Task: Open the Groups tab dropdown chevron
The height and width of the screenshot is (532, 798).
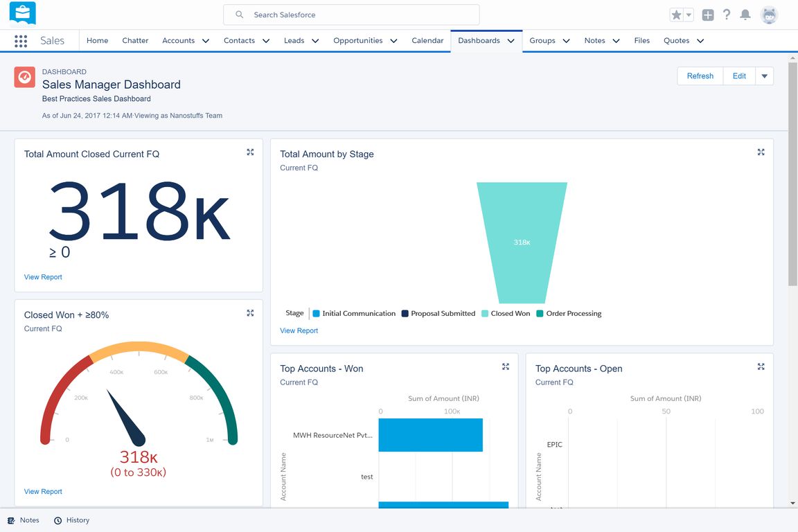Action: pos(566,41)
